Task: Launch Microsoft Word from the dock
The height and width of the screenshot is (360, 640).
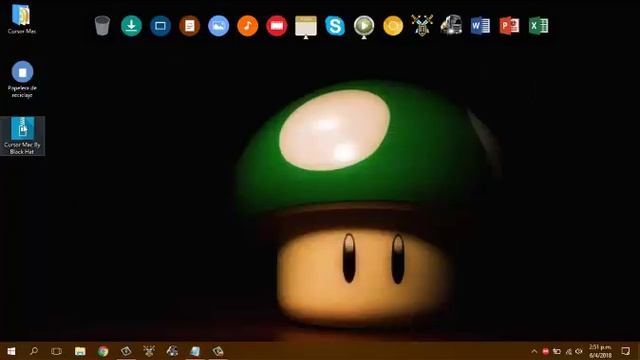Action: coord(480,26)
